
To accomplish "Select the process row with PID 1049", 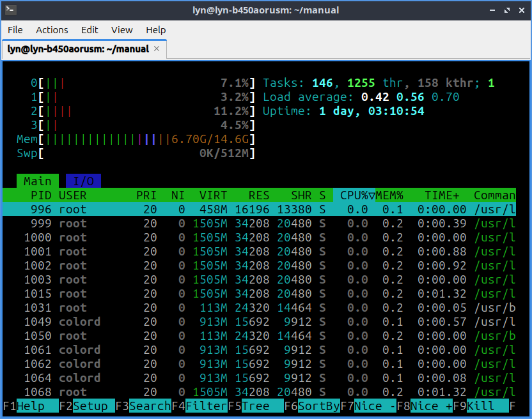I will pyautogui.click(x=256, y=322).
